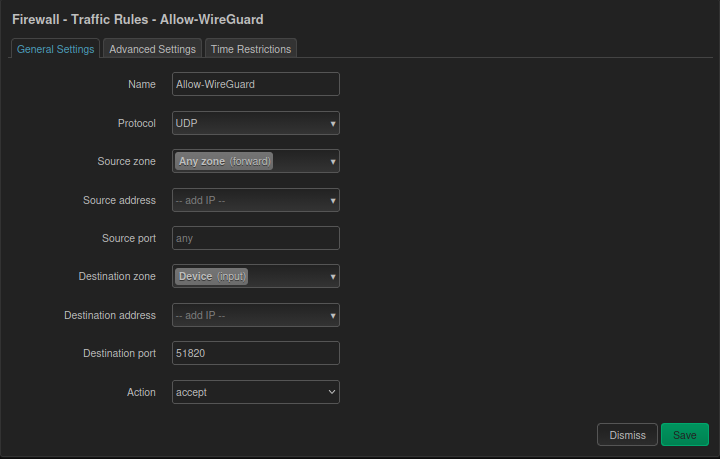The width and height of the screenshot is (720, 459).
Task: Open the Time Restrictions tab
Action: [x=250, y=49]
